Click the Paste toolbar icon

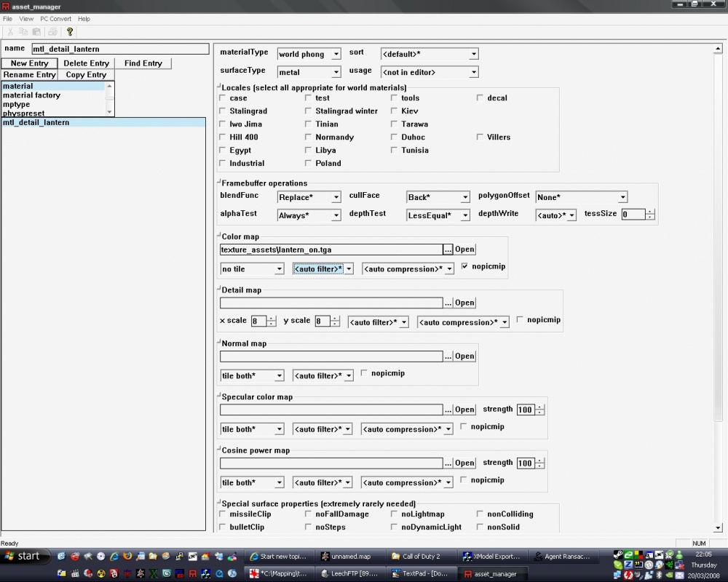[35, 31]
